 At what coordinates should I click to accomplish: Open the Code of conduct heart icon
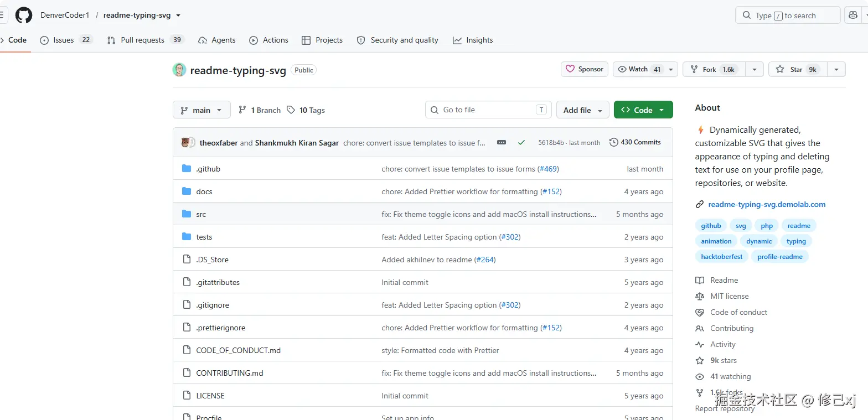(x=700, y=313)
